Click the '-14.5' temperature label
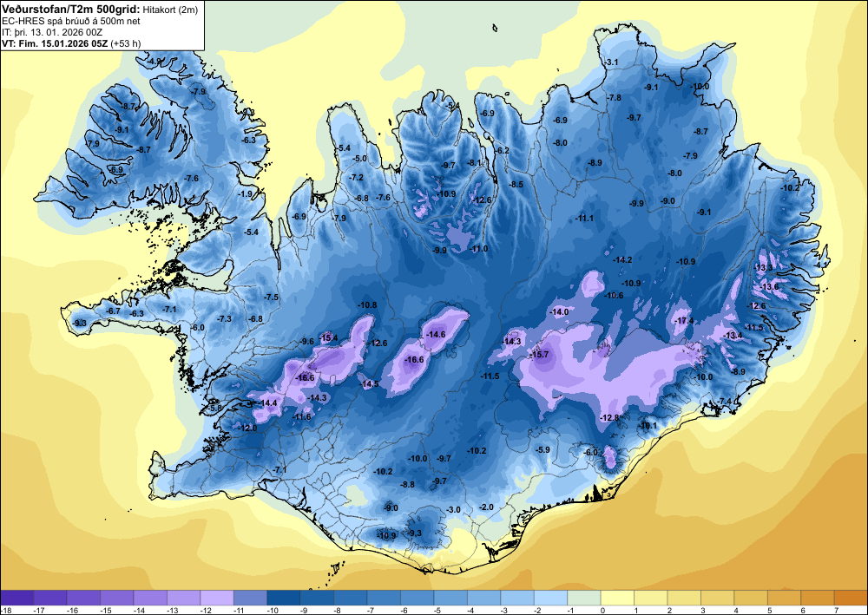The image size is (868, 615). pyautogui.click(x=369, y=383)
